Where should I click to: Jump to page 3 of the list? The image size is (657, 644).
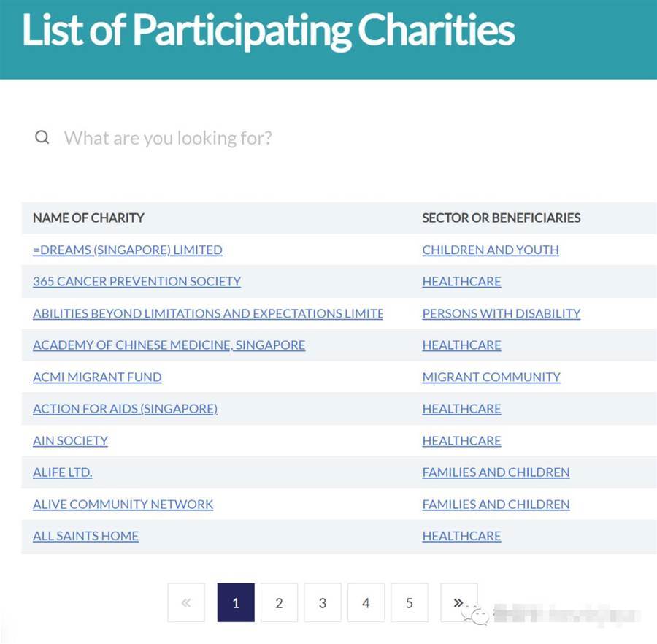click(x=323, y=602)
